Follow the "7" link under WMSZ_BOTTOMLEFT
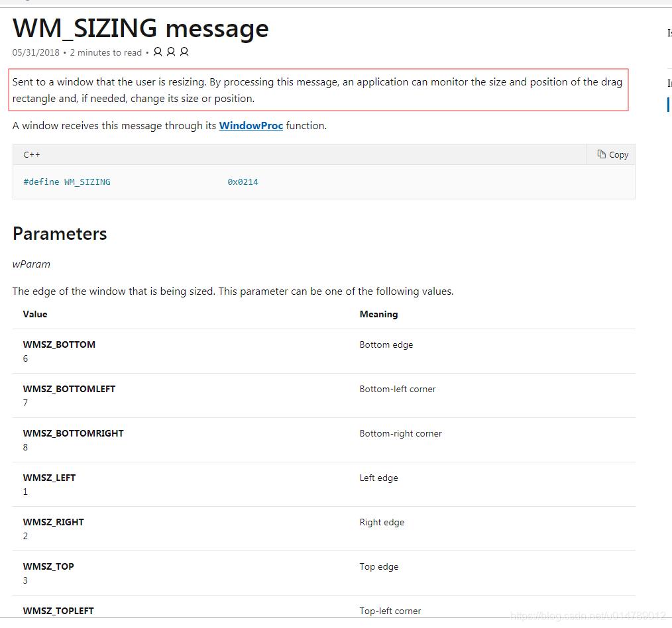Screen dimensions: 672x628 click(25, 403)
